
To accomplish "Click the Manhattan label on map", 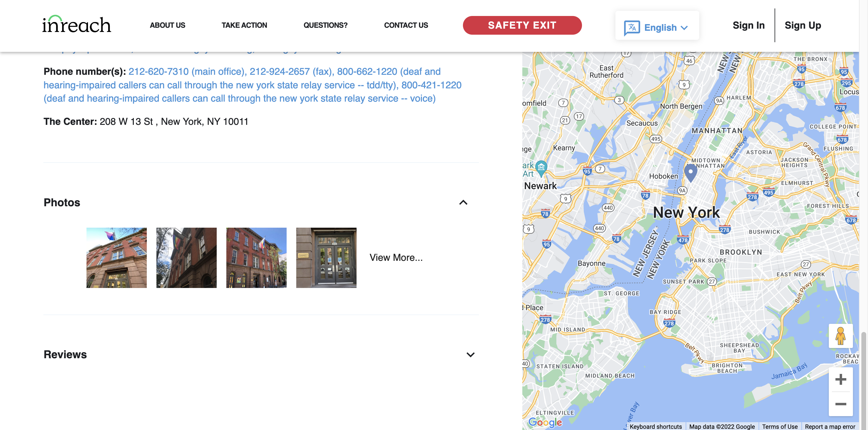I will tap(717, 131).
